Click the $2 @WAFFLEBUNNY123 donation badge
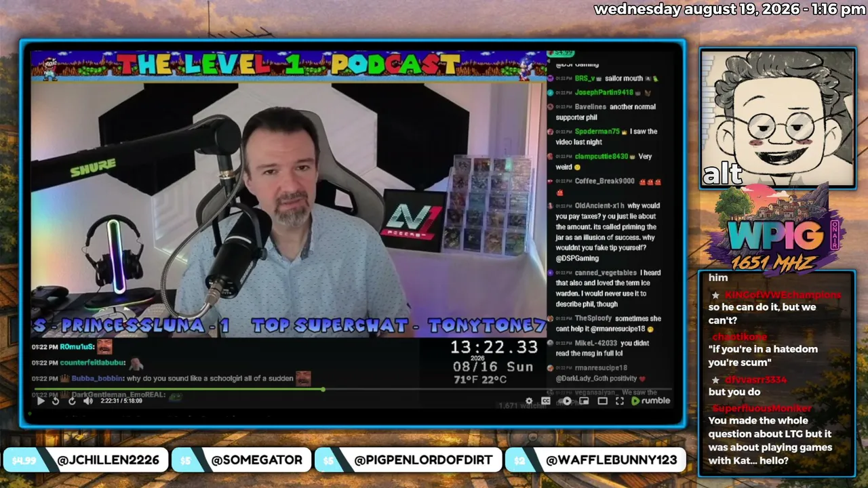The height and width of the screenshot is (488, 868). 596,460
